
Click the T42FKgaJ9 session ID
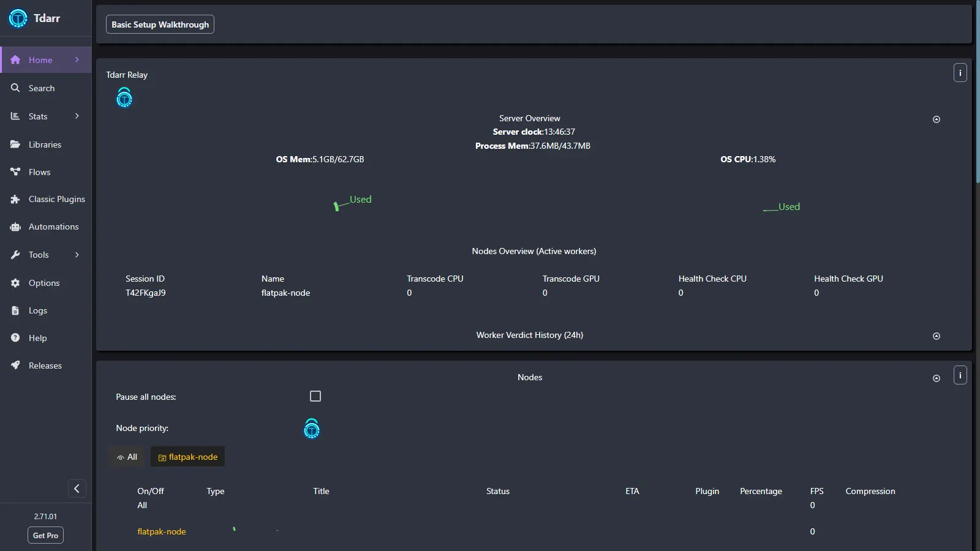(x=146, y=293)
